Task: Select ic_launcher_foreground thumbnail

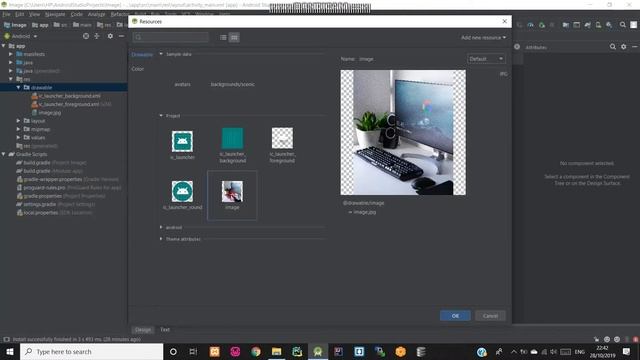Action: click(x=282, y=138)
